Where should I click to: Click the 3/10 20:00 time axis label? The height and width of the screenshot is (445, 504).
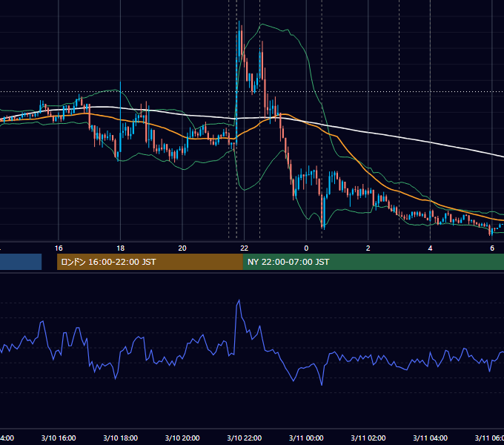182,438
